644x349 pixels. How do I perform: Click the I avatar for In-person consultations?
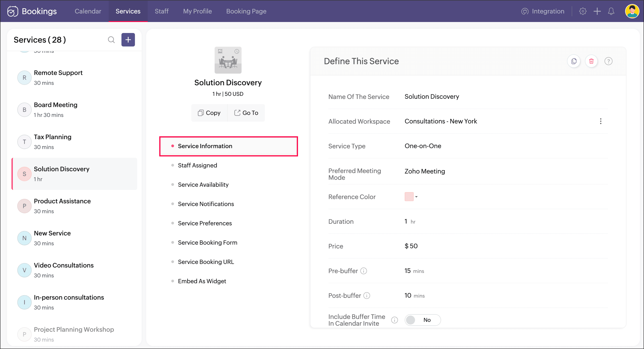24,302
